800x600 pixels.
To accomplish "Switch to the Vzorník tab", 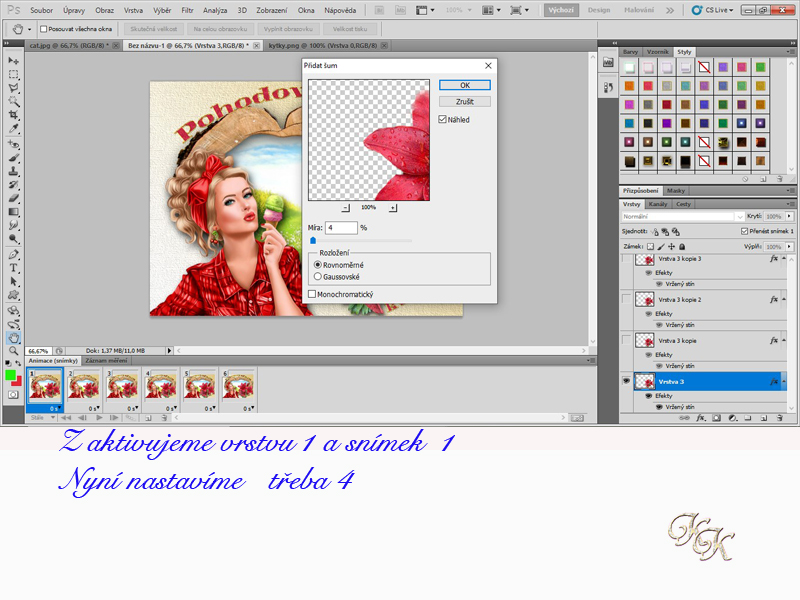I will (x=657, y=52).
